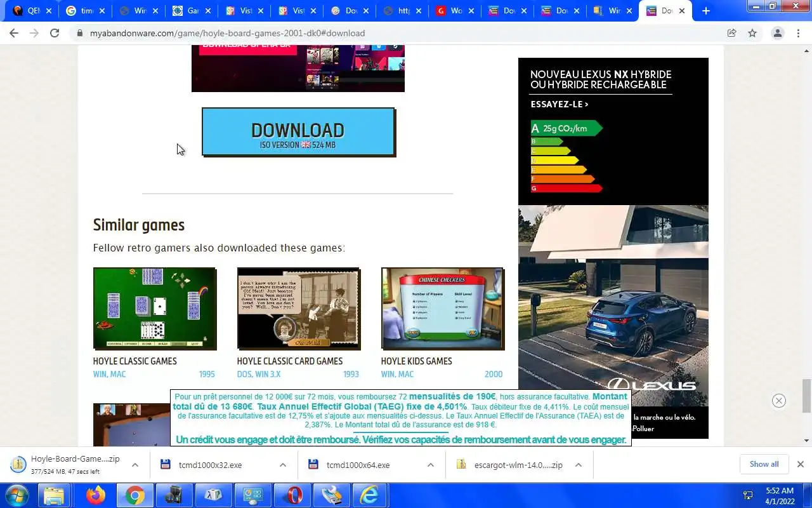Open the ESSAYEZ-LE Lexus ad link
This screenshot has width=812, height=508.
[x=560, y=104]
